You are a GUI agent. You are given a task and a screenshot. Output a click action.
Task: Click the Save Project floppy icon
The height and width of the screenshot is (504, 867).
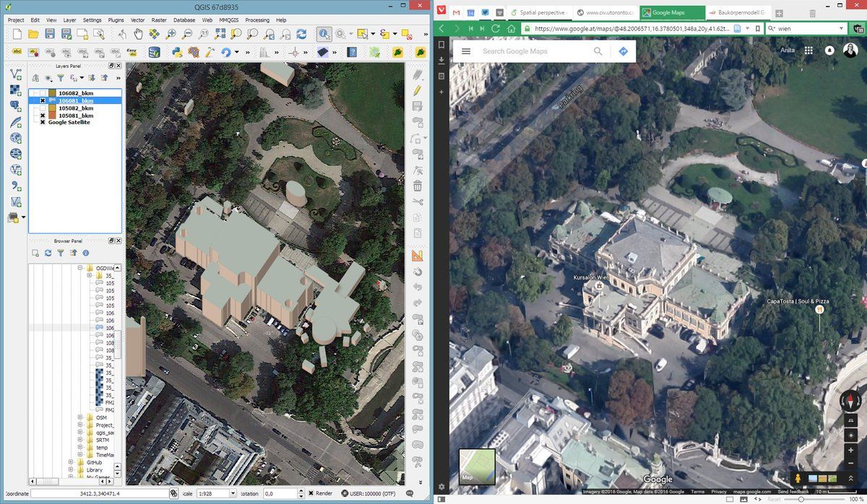[x=50, y=34]
